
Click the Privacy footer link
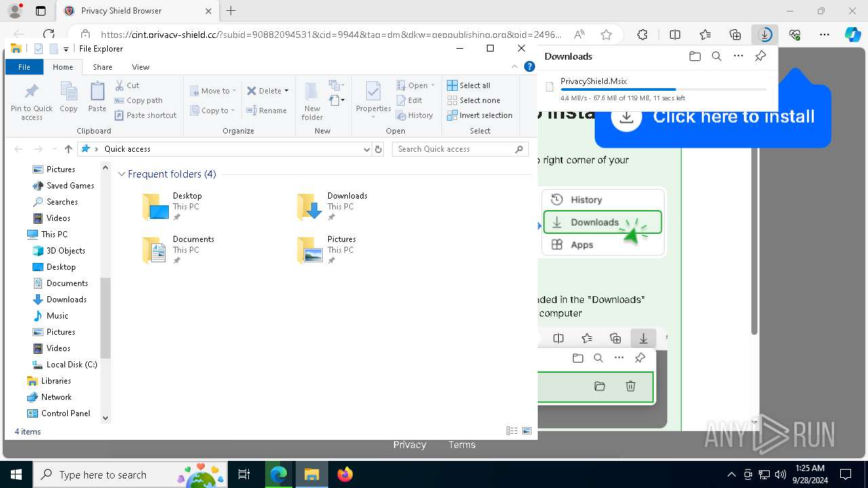click(410, 445)
